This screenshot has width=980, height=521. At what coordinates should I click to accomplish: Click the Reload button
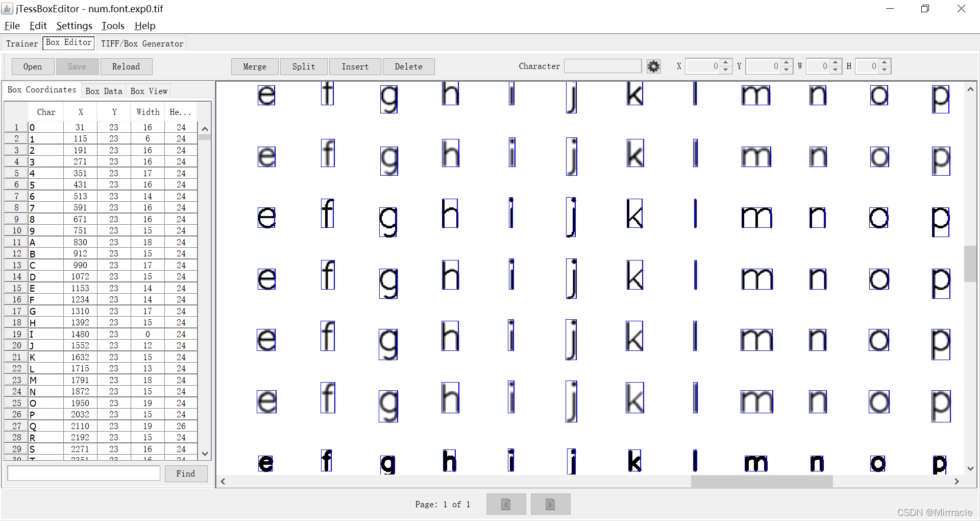[126, 66]
